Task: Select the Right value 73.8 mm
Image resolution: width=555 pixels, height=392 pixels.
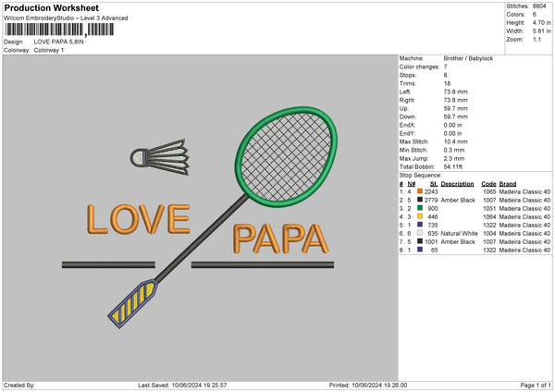Action: click(455, 100)
